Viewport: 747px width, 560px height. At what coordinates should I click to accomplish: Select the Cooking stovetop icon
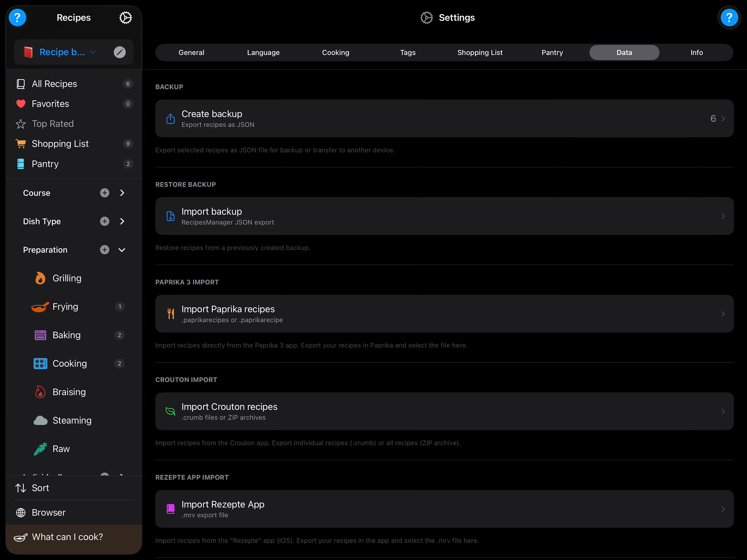click(x=40, y=364)
